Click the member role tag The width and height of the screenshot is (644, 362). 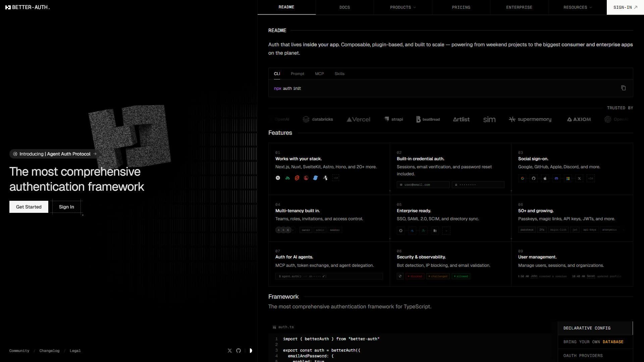click(335, 230)
